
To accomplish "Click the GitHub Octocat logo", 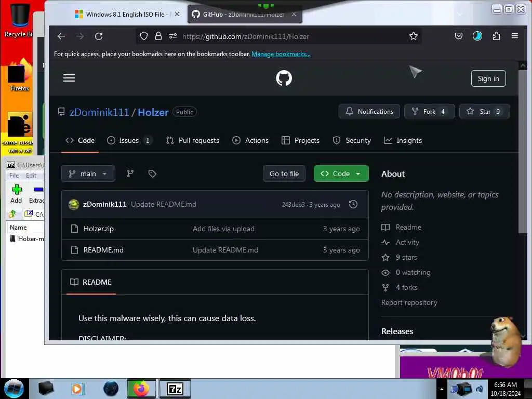I will point(284,78).
